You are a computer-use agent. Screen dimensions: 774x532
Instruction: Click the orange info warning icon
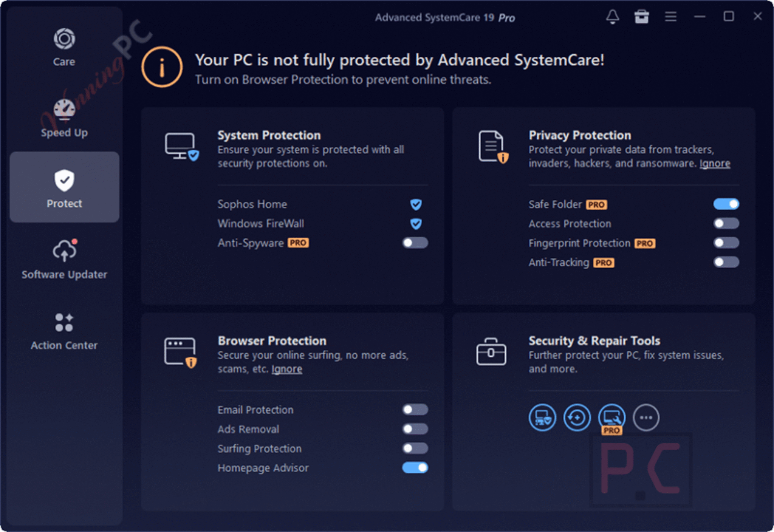point(162,67)
